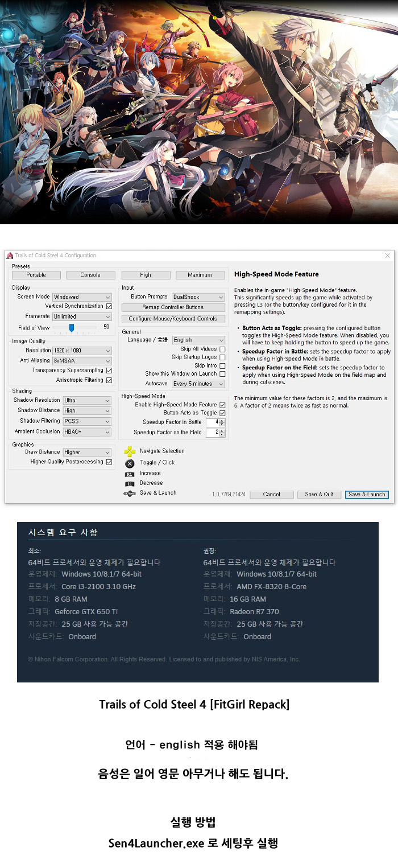The width and height of the screenshot is (398, 868).
Task: Click the Trails of Cold Steel 4 [FitGirl Repack] title
Action: (194, 705)
